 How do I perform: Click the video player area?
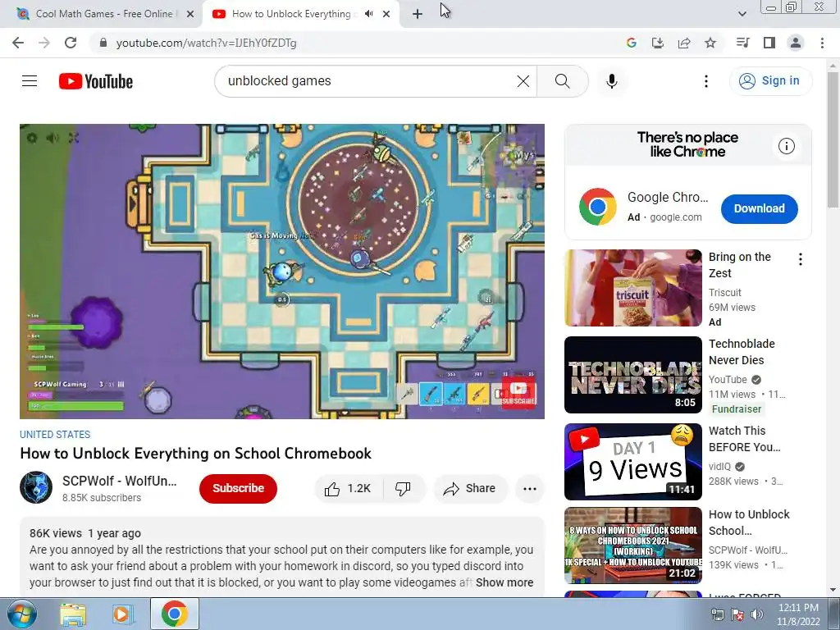click(282, 272)
